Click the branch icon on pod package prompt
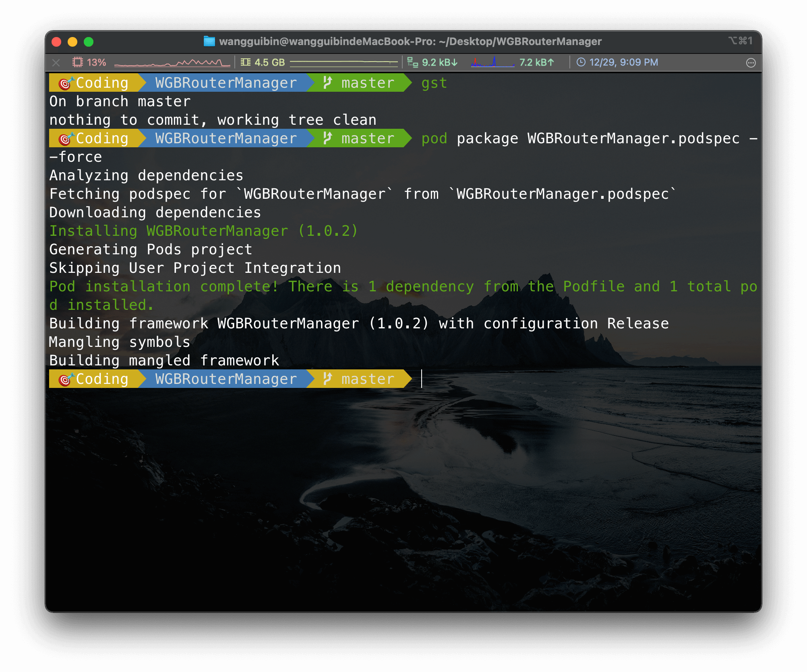 pyautogui.click(x=327, y=138)
